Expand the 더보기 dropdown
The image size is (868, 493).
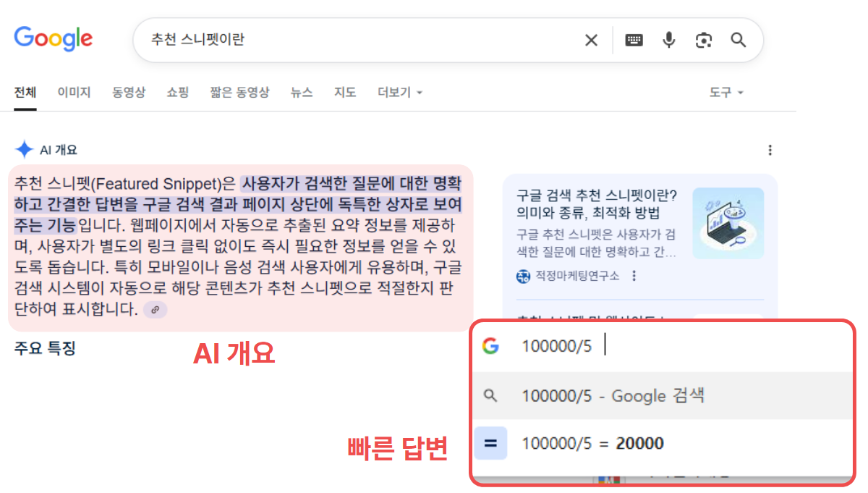point(400,93)
